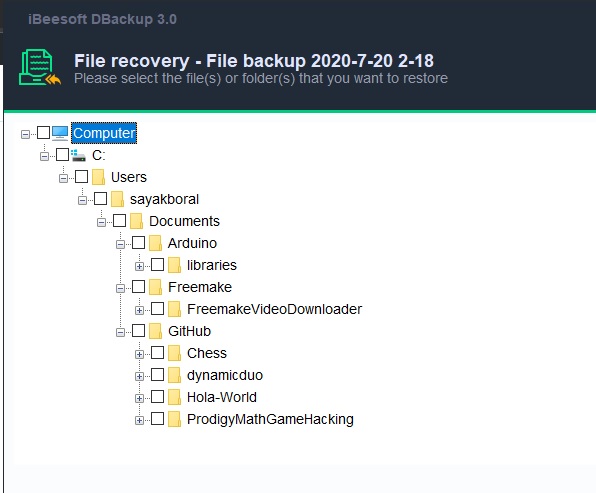Select the dynamicduo label
Screen dimensions: 596x493
click(x=225, y=376)
